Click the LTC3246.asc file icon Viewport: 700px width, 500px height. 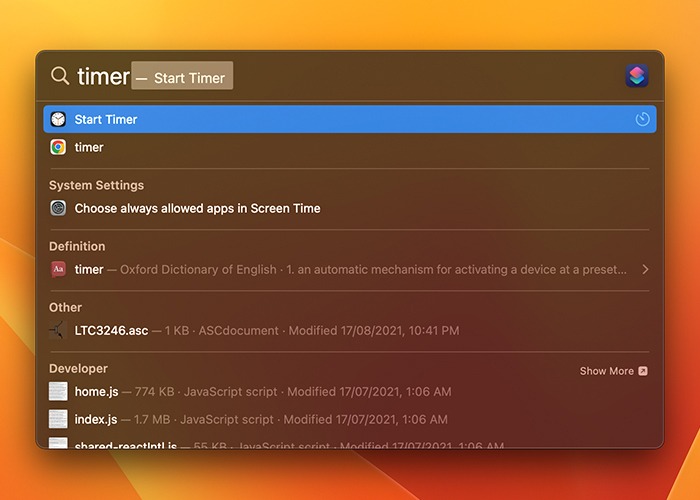58,330
